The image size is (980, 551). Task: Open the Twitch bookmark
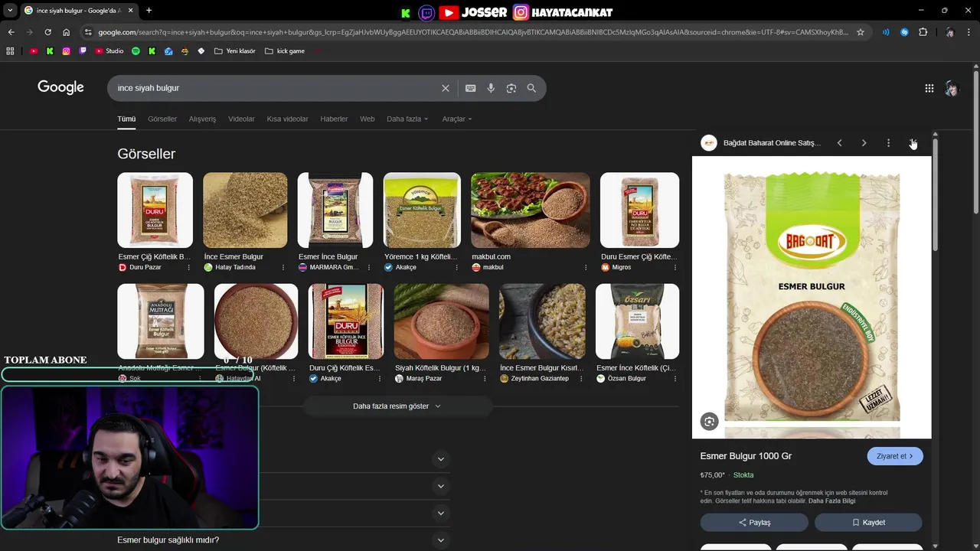point(83,51)
